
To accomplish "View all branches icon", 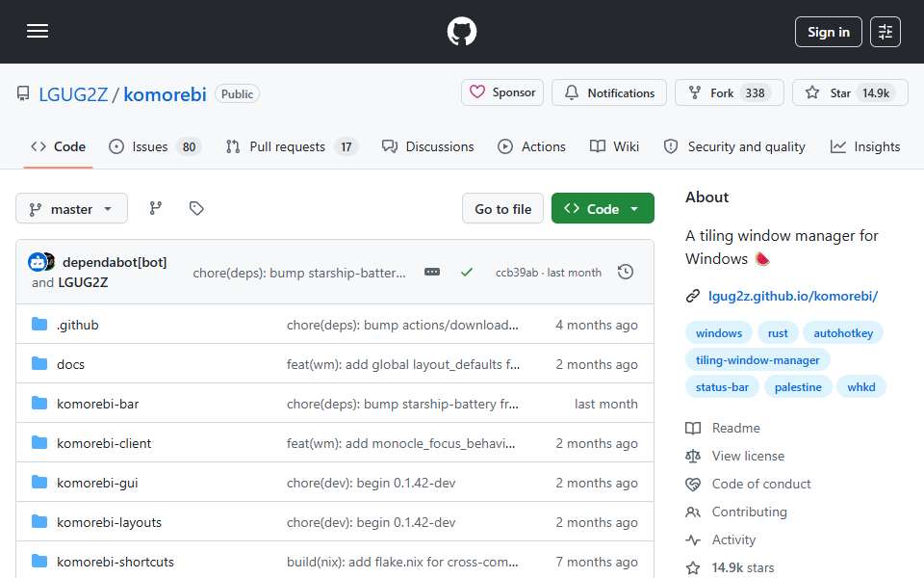I will coord(156,208).
